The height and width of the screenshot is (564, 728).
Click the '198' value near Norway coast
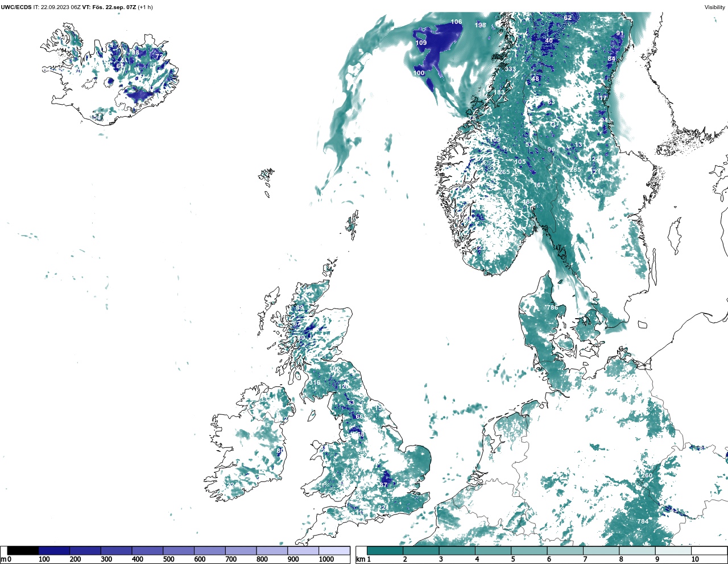(481, 26)
